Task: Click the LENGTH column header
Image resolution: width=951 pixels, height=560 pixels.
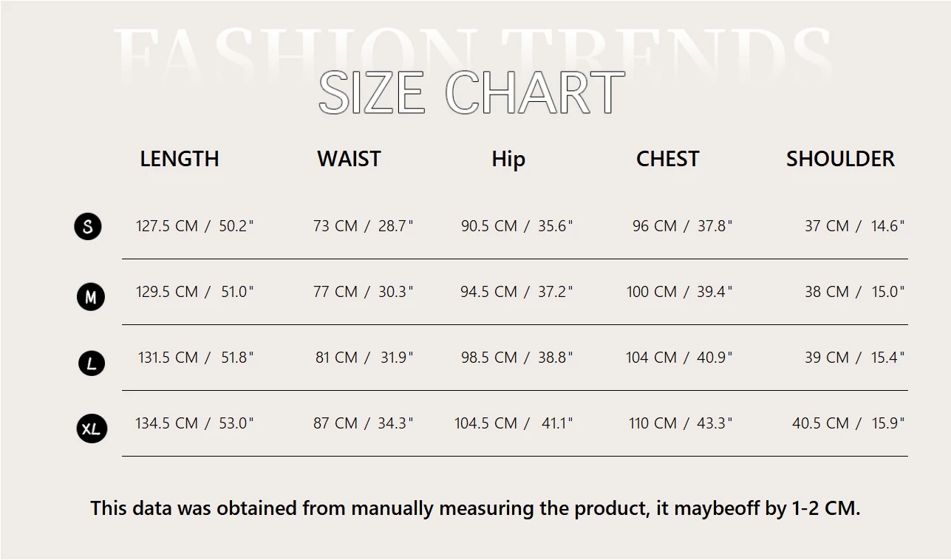Action: pos(180,159)
